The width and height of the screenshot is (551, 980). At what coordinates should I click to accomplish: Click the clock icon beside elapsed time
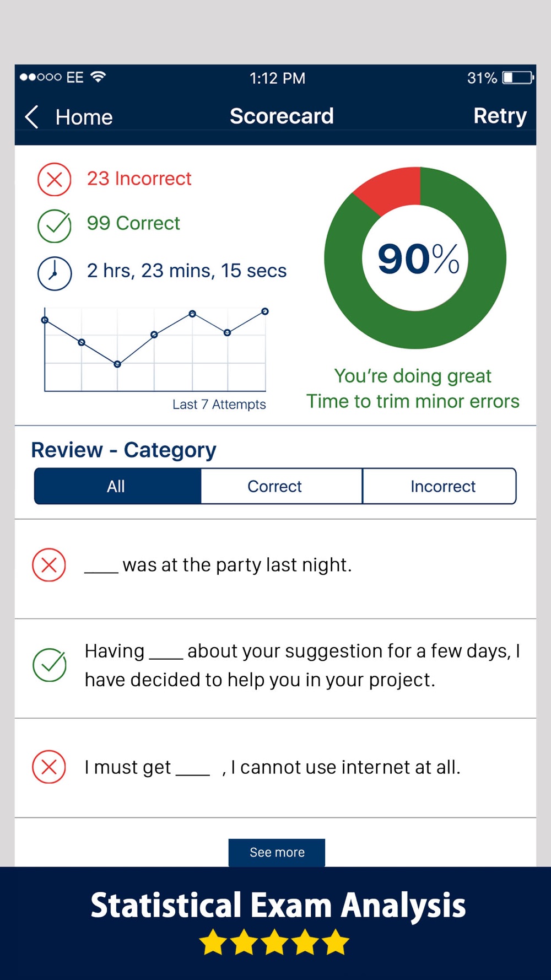[x=54, y=273]
